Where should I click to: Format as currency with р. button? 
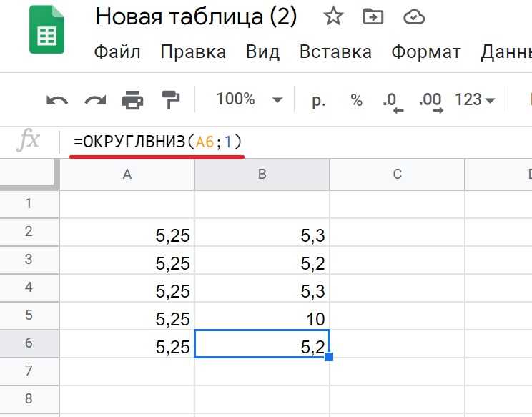[x=318, y=100]
